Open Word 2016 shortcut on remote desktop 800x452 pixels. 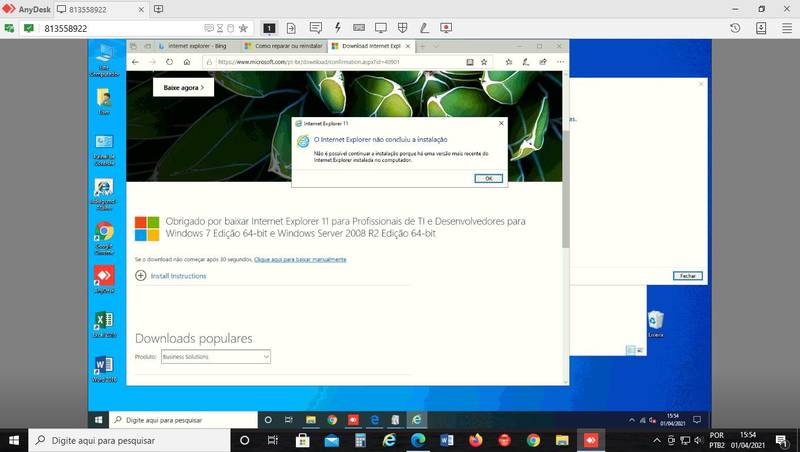click(104, 369)
